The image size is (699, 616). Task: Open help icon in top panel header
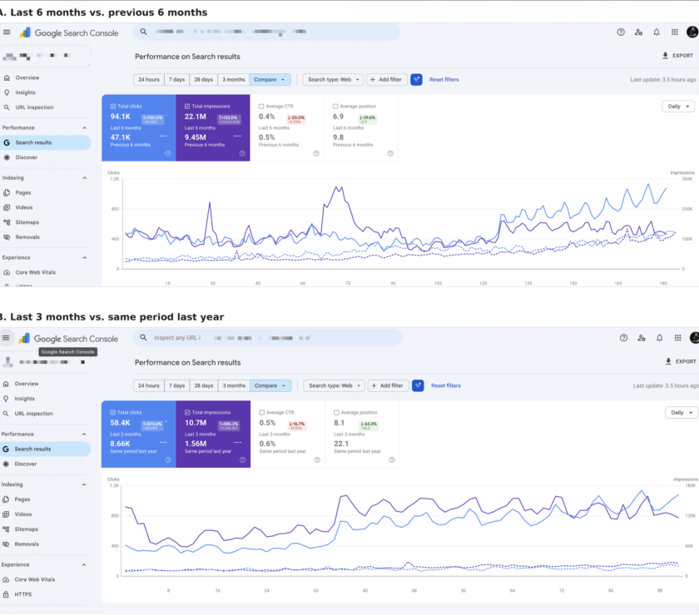[621, 32]
